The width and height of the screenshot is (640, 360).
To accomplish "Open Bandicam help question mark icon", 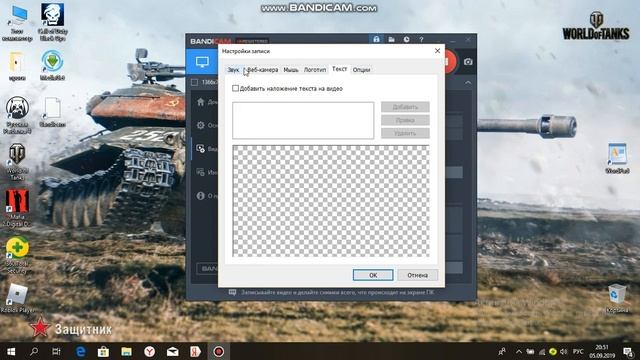I will [421, 39].
